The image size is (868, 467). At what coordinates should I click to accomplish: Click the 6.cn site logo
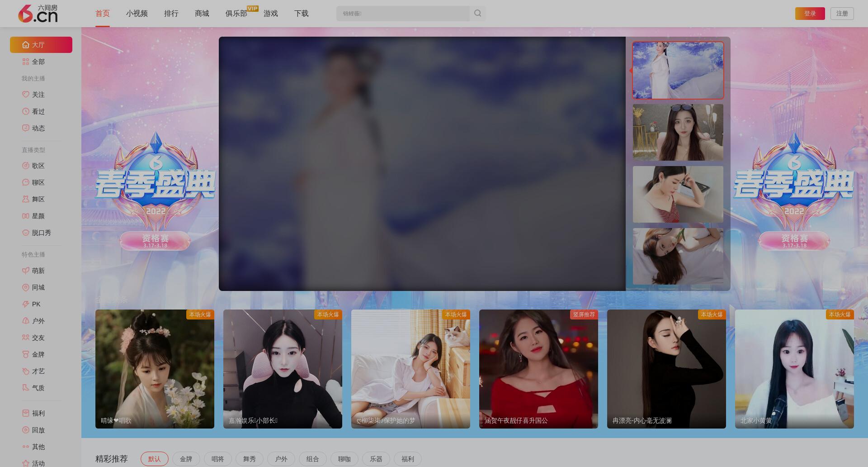coord(38,14)
